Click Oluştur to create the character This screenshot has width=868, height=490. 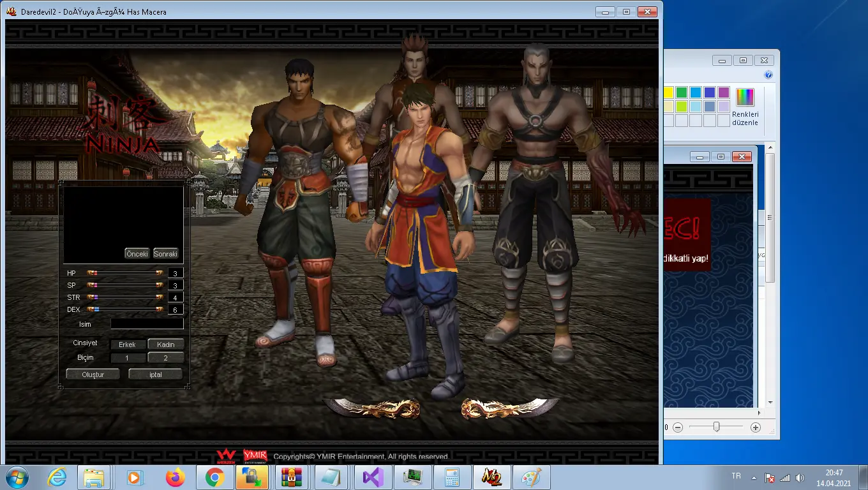pos(93,375)
